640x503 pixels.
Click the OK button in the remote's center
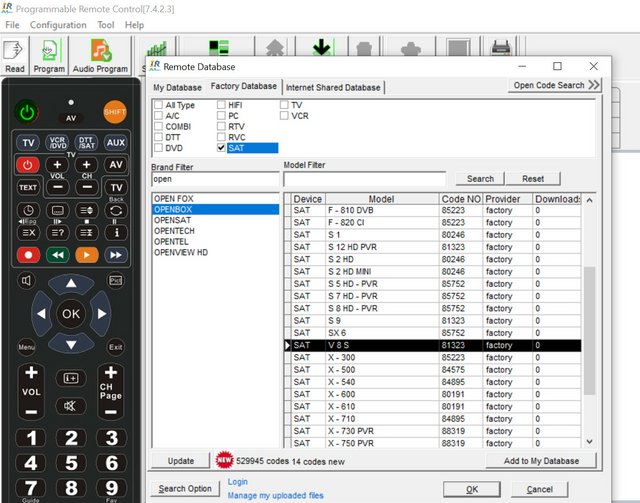71,314
